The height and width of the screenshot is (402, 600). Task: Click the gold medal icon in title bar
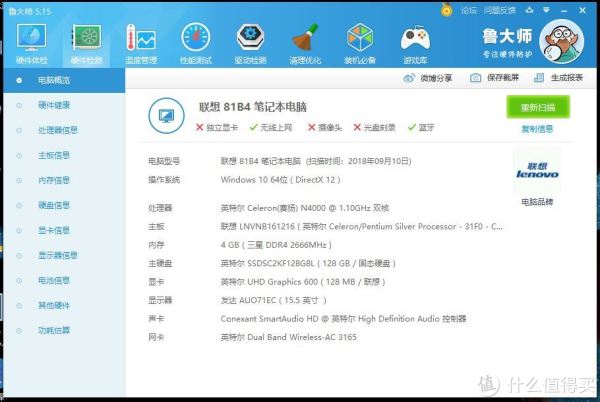[x=446, y=10]
